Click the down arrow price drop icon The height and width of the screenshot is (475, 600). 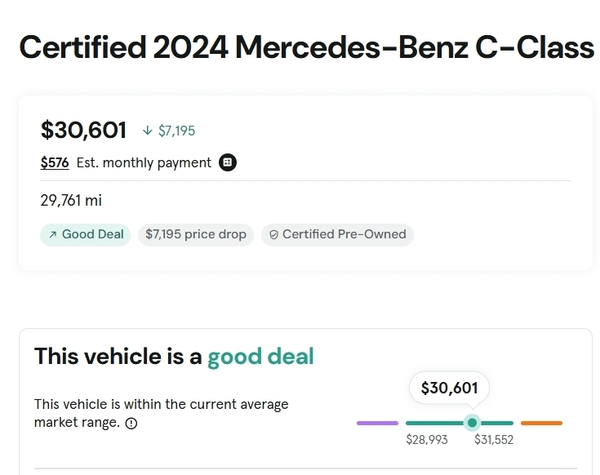148,131
